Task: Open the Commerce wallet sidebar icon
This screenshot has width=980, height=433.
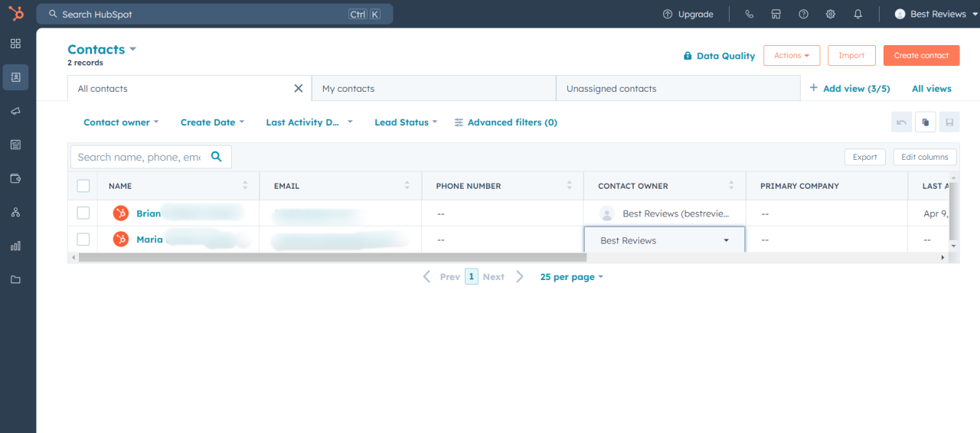Action: tap(15, 178)
